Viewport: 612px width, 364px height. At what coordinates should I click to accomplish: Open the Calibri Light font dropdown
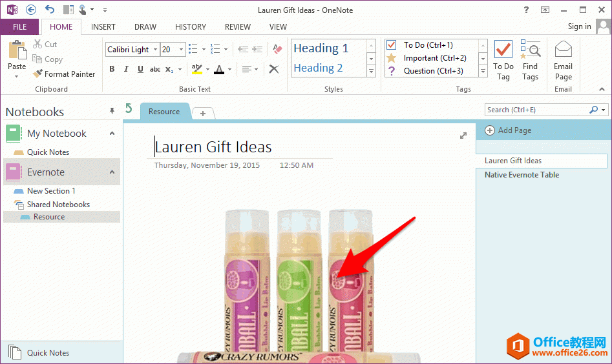(155, 50)
